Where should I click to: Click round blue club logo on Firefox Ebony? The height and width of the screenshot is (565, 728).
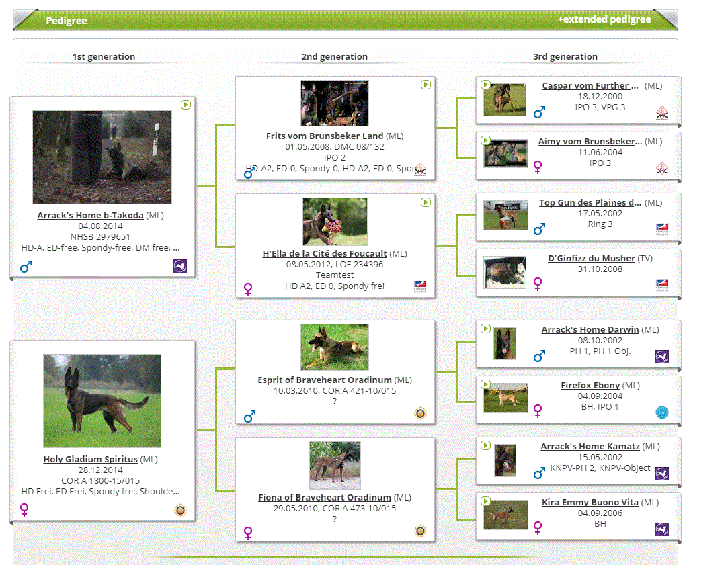(x=661, y=412)
